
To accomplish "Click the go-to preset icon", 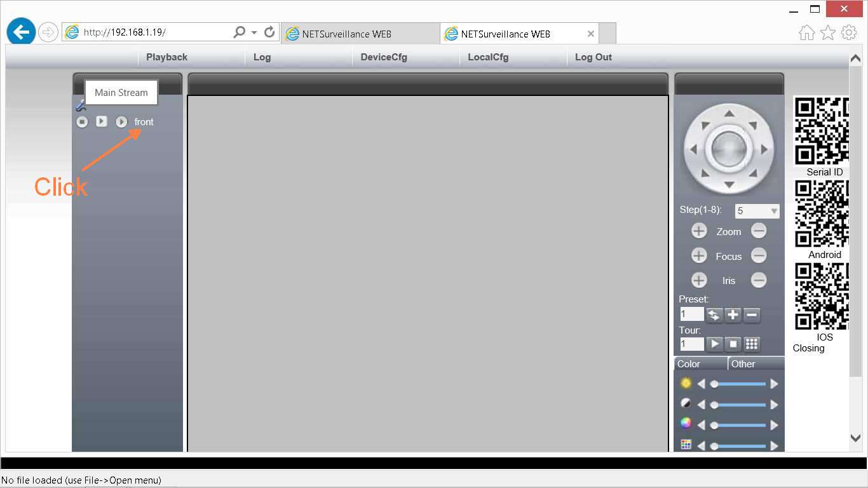I will 714,315.
